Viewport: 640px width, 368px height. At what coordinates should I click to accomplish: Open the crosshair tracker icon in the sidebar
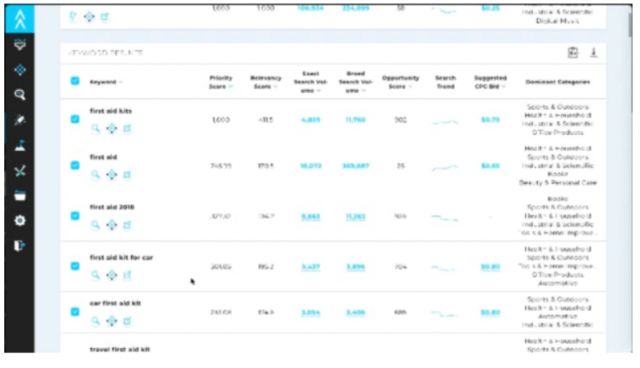click(20, 70)
